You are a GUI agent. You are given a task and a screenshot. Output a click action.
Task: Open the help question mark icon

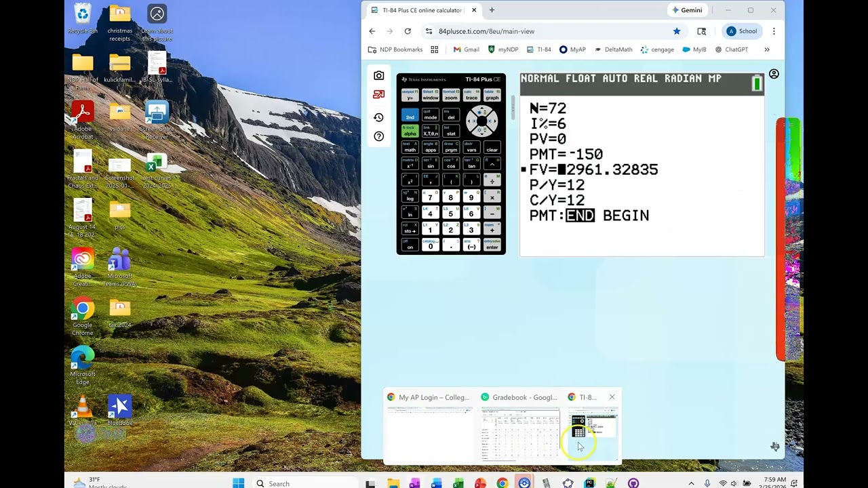click(x=379, y=136)
